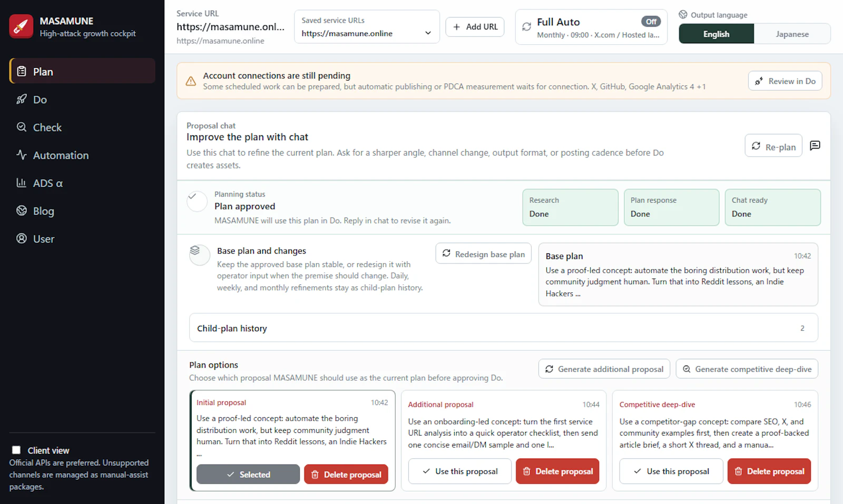Click Generate additional proposal button
843x504 pixels.
click(604, 369)
